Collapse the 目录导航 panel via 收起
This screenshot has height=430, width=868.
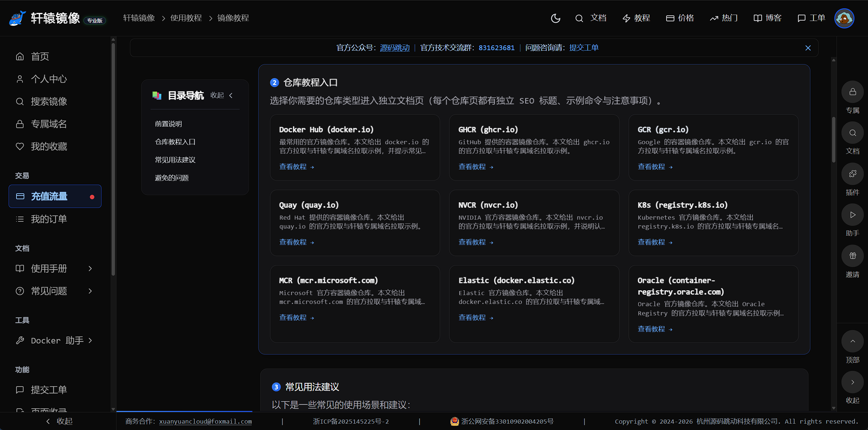pos(222,95)
